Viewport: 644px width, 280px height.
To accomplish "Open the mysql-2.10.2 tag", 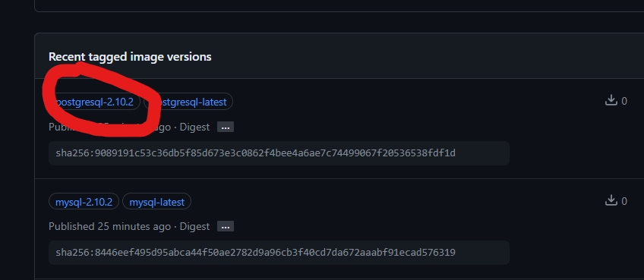I will click(x=84, y=202).
